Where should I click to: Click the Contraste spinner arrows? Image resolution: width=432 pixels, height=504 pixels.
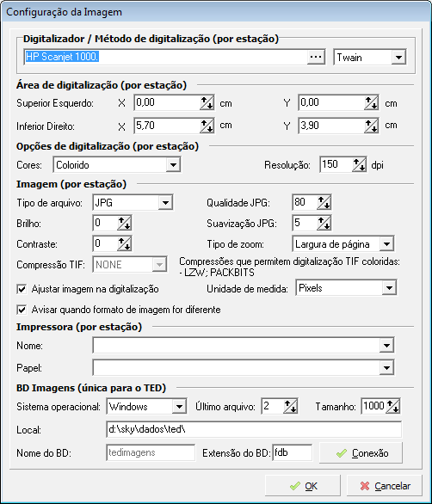pos(124,243)
